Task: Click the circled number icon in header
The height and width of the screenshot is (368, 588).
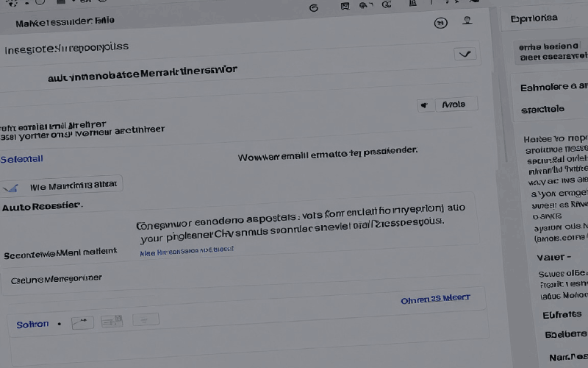Action: [x=441, y=23]
